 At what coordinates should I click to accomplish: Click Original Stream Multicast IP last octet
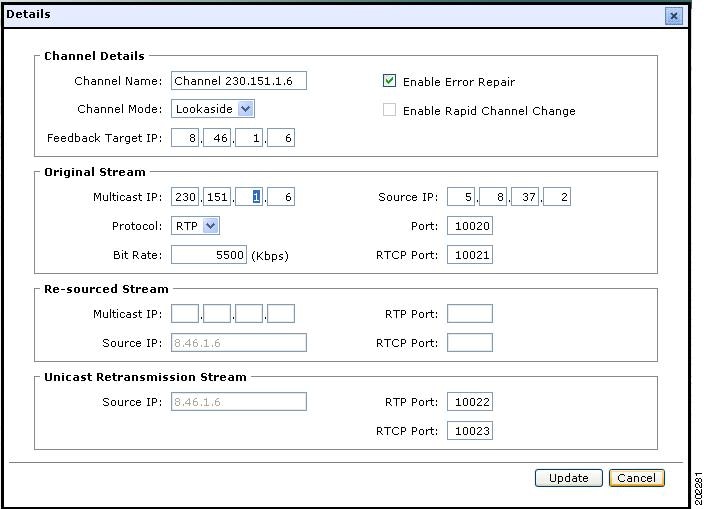(x=281, y=197)
